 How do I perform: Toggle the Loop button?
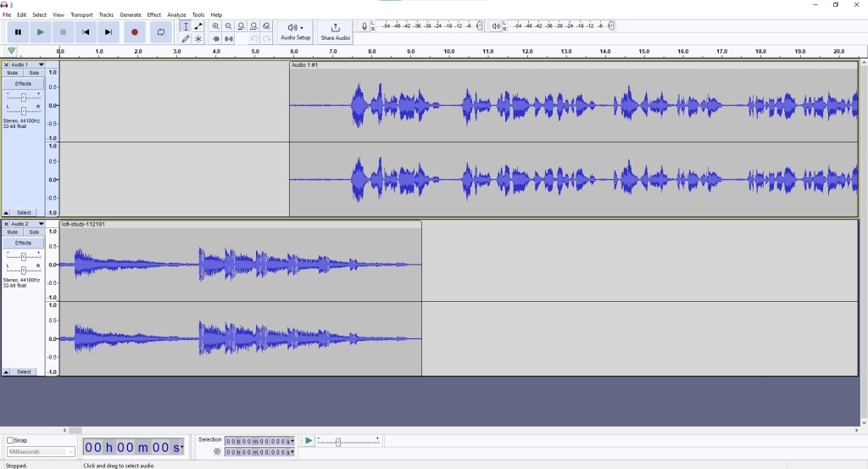tap(160, 32)
